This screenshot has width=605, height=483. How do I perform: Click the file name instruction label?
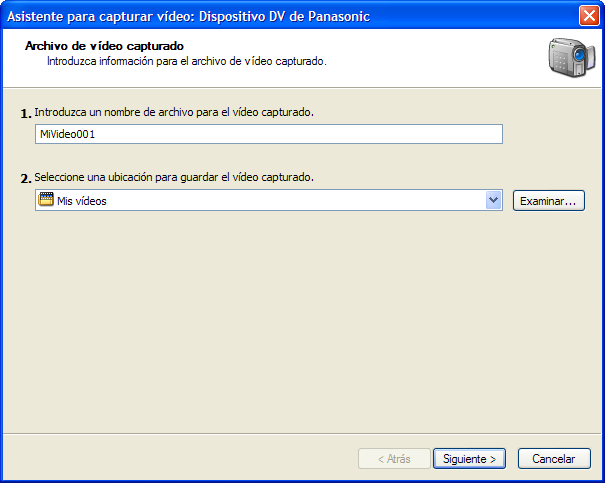[174, 112]
